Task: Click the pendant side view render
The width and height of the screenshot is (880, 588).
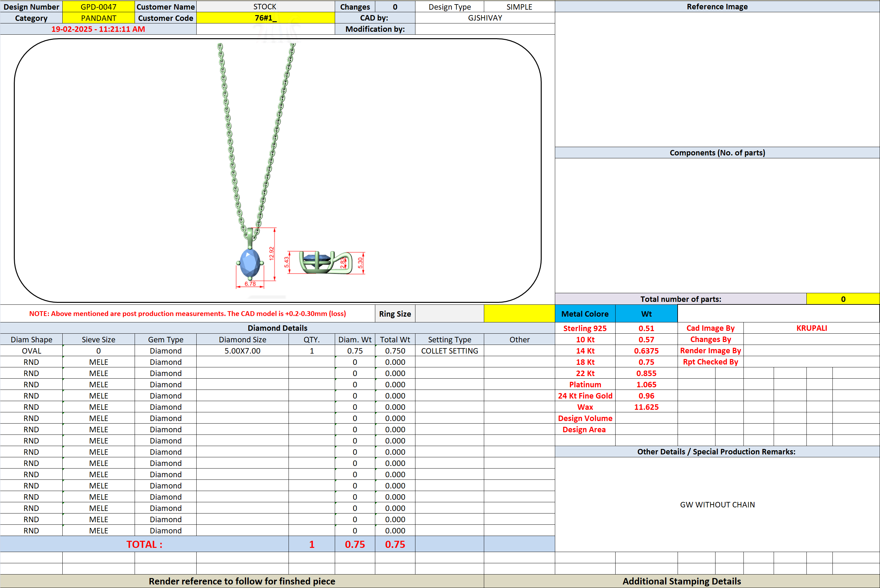Action: [325, 262]
